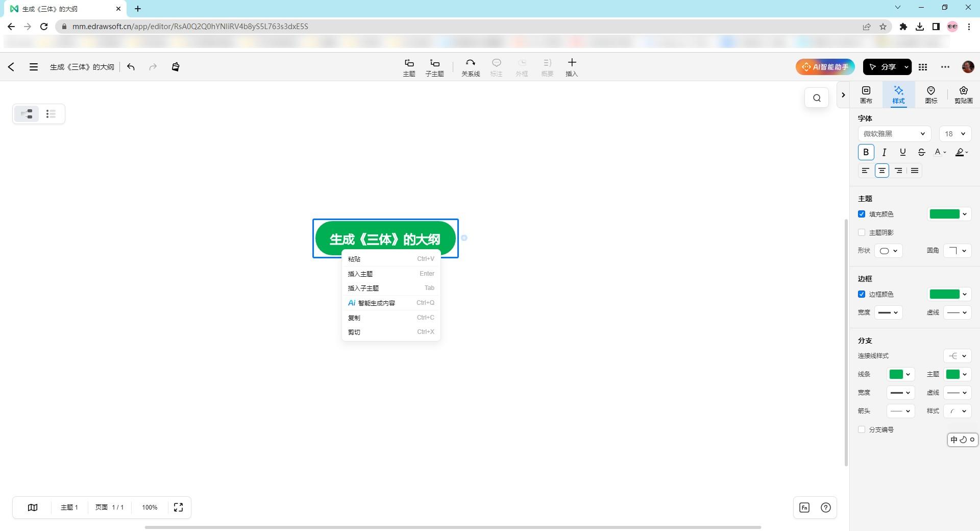Expand the font size 18 dropdown
The height and width of the screenshot is (531, 980).
tap(955, 134)
